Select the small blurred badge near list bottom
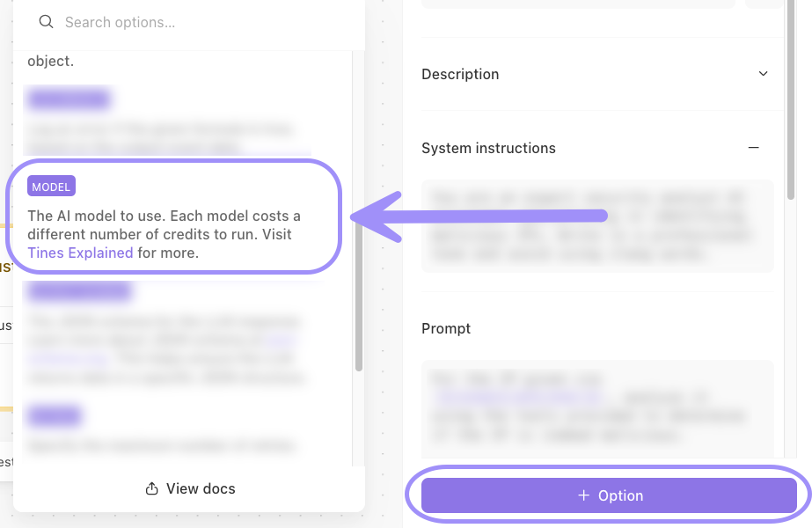Screen dimensions: 812x528 (55, 415)
